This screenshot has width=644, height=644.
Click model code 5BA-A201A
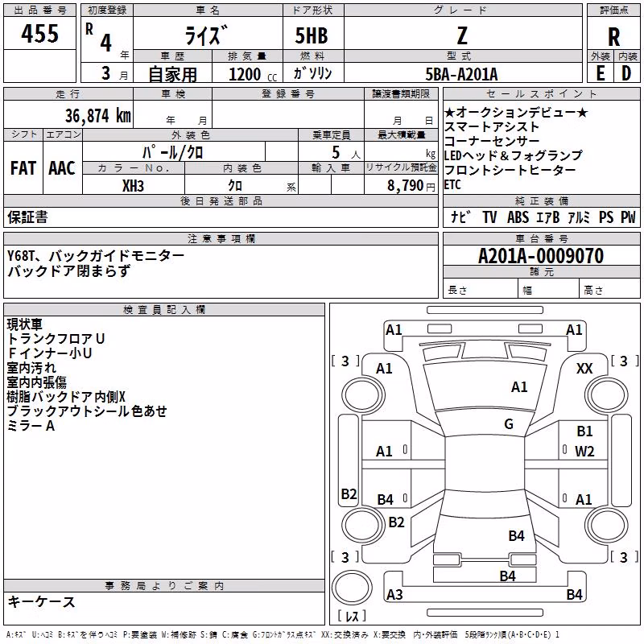click(461, 74)
